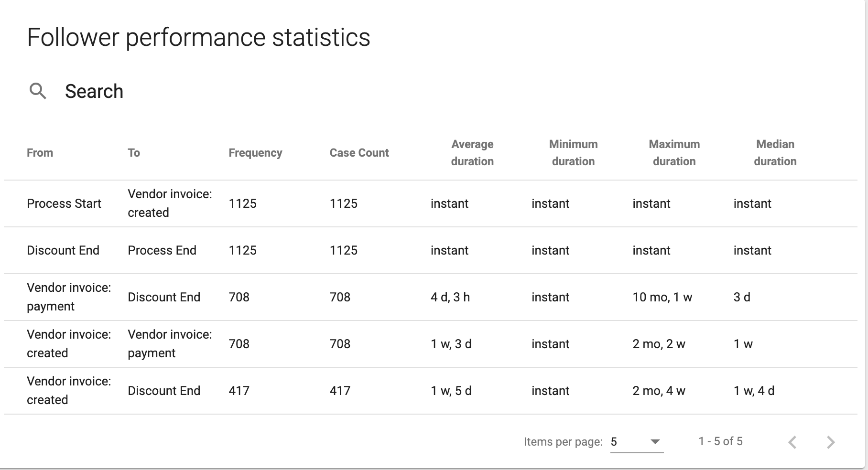Go to next page chevron
The image size is (868, 470).
click(x=831, y=442)
